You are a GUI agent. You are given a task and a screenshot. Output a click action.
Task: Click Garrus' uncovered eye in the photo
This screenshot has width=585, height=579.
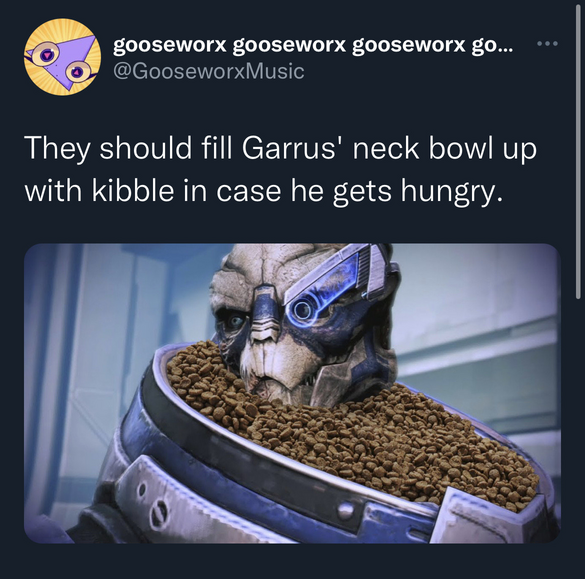point(236,321)
